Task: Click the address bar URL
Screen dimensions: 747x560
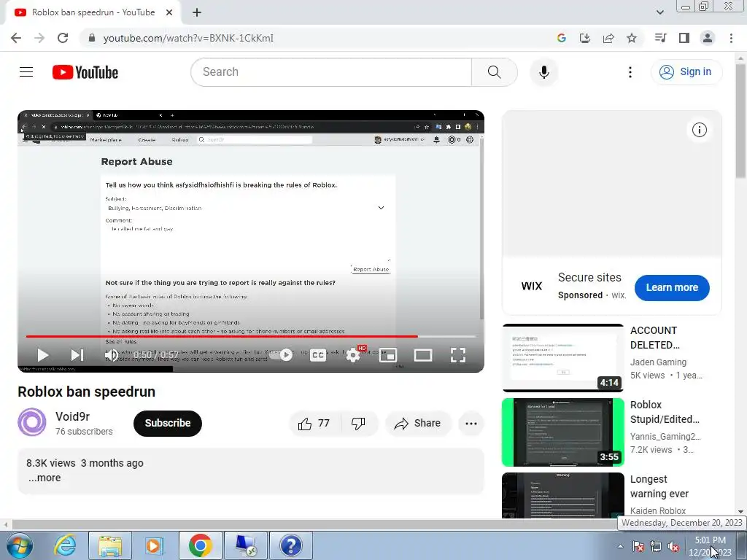Action: click(x=188, y=38)
